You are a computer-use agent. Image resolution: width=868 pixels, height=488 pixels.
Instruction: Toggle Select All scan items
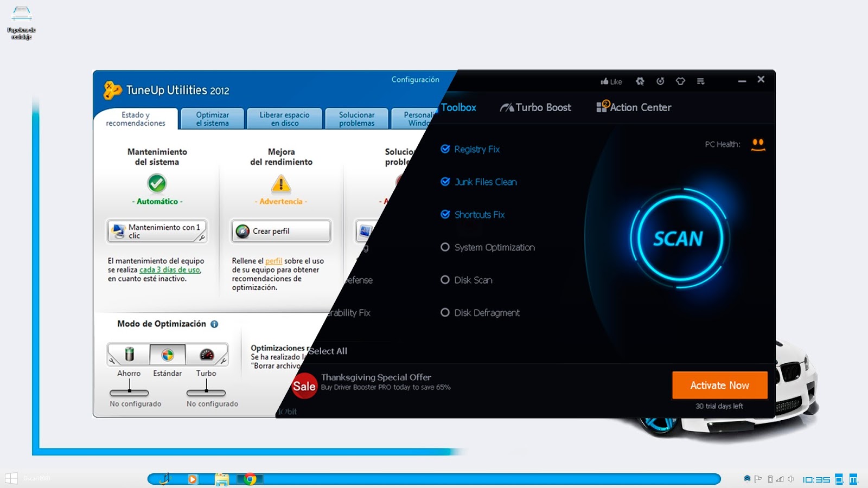click(x=328, y=351)
